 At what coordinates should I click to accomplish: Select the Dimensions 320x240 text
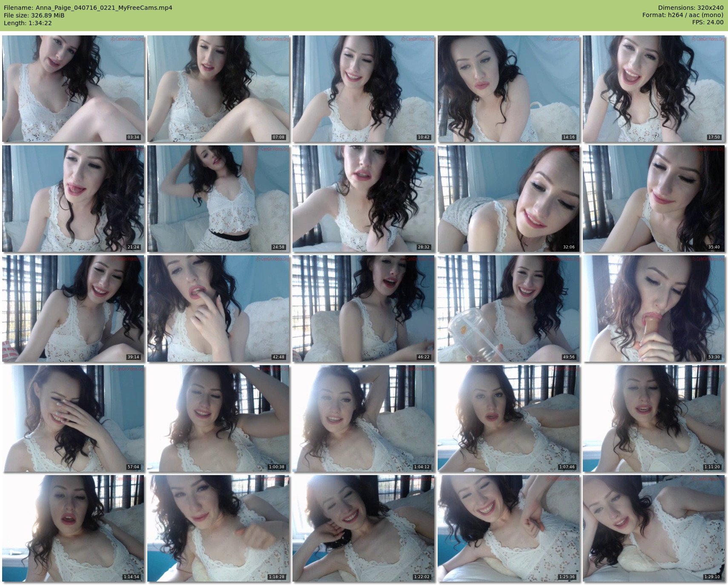click(691, 8)
